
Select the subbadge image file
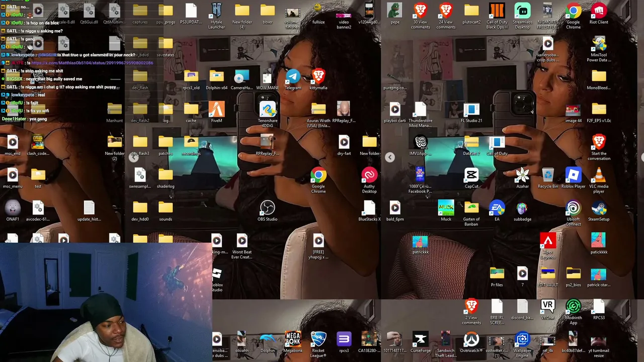coord(522,211)
